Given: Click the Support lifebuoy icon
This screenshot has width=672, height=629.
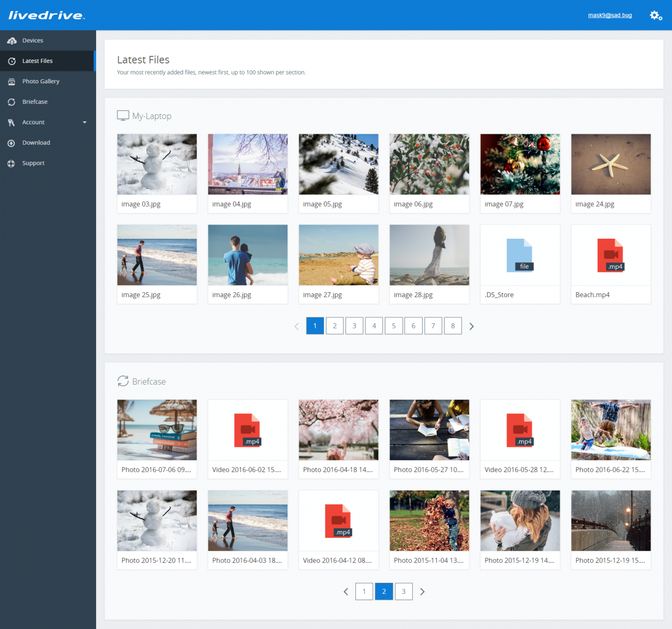Looking at the screenshot, I should point(12,164).
